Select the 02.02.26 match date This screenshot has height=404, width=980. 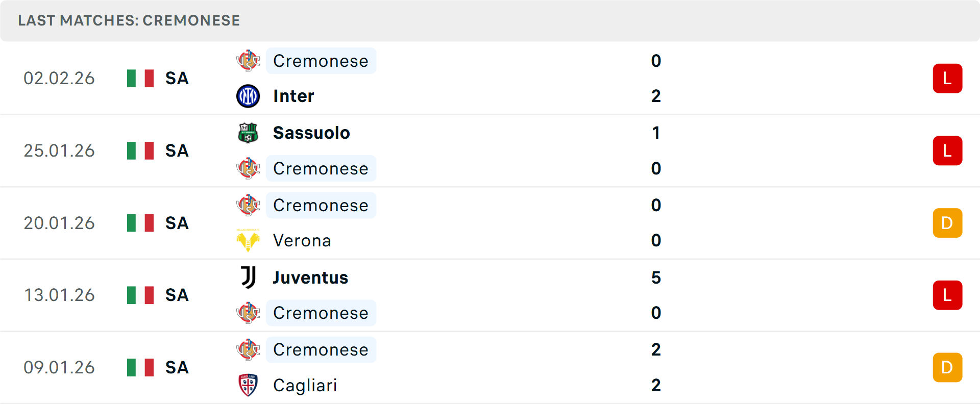tap(59, 79)
